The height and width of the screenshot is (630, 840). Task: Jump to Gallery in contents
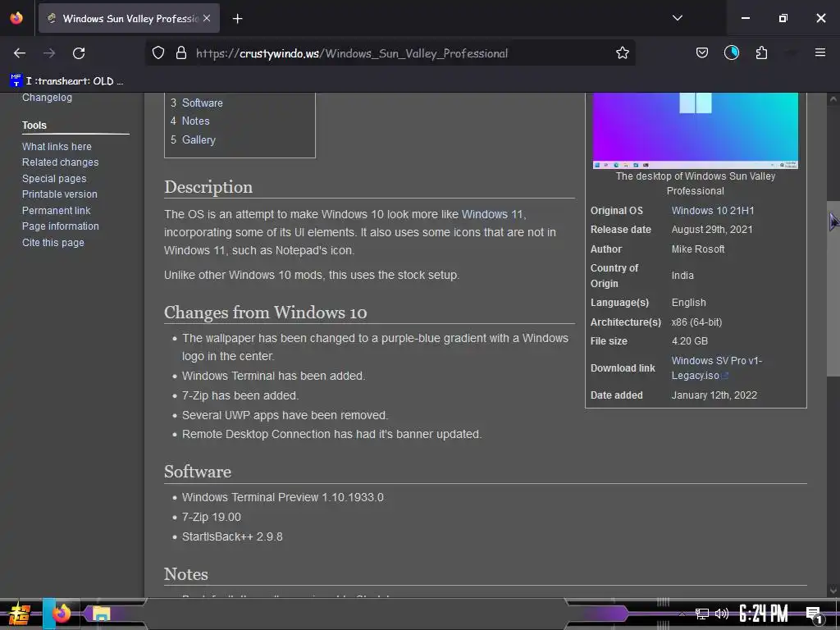(x=193, y=139)
